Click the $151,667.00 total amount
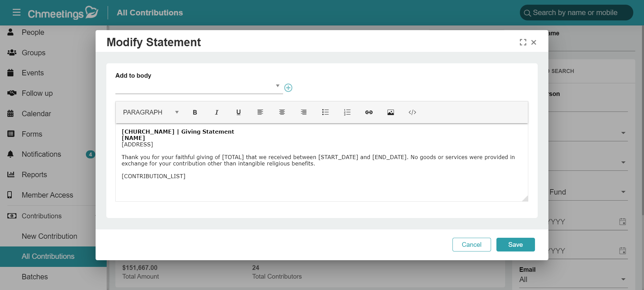The width and height of the screenshot is (644, 290). [x=140, y=268]
